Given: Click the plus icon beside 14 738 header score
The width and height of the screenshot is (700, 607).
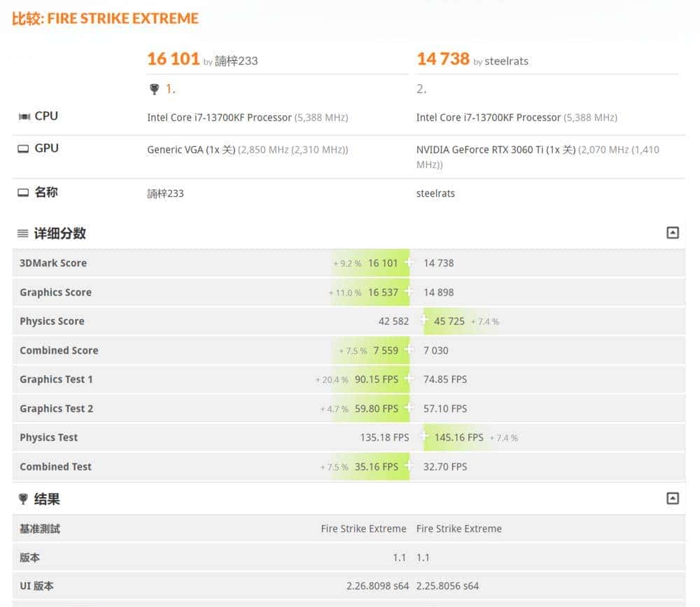Looking at the screenshot, I should coord(409,263).
